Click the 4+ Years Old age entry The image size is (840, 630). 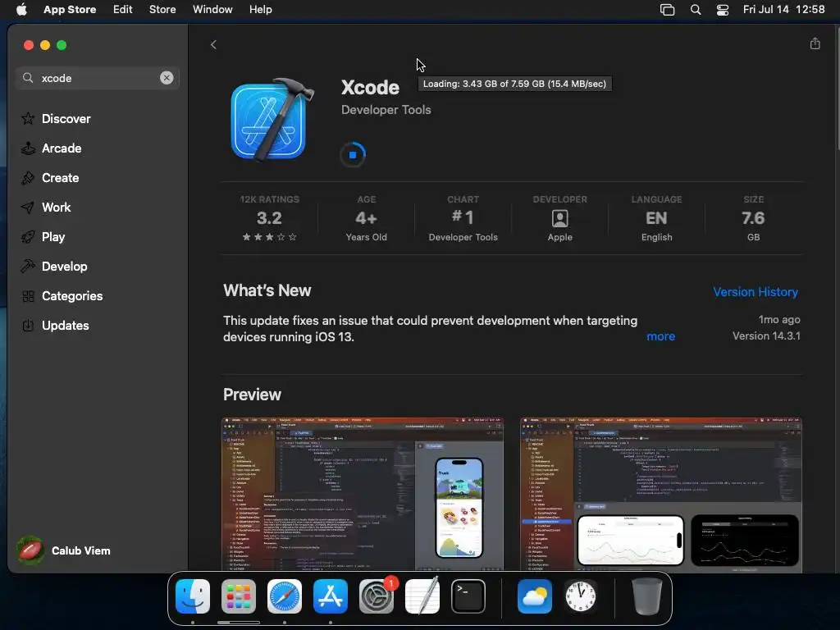[x=367, y=218]
